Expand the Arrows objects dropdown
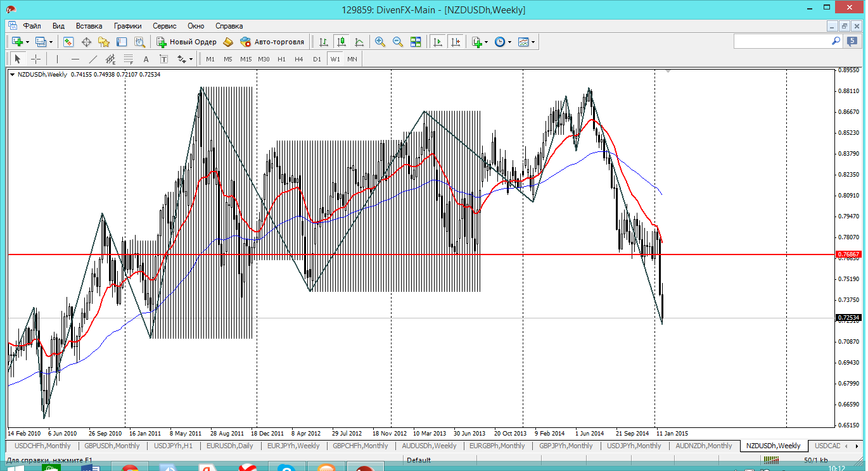Viewport: 868px width, 471px height. point(189,59)
